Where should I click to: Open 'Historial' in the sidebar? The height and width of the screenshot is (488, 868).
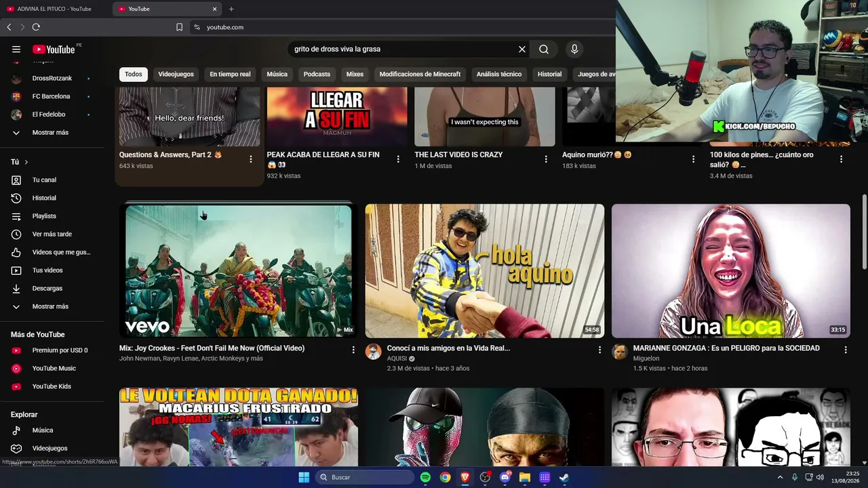[52, 198]
